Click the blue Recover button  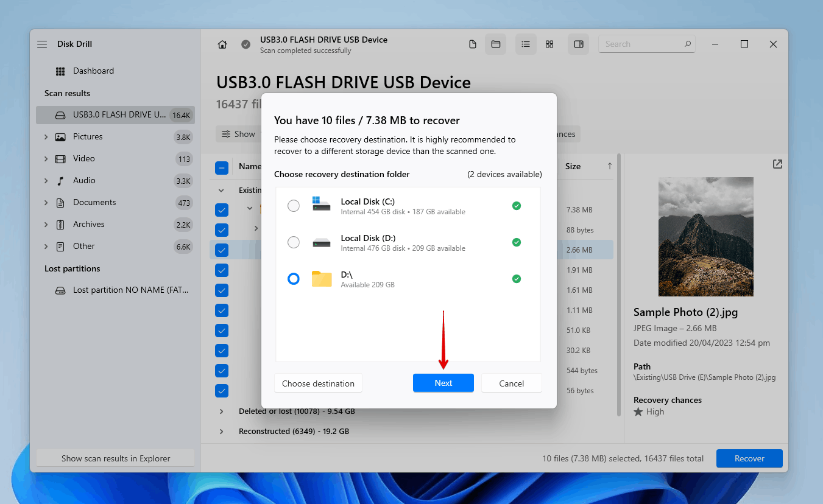[749, 458]
